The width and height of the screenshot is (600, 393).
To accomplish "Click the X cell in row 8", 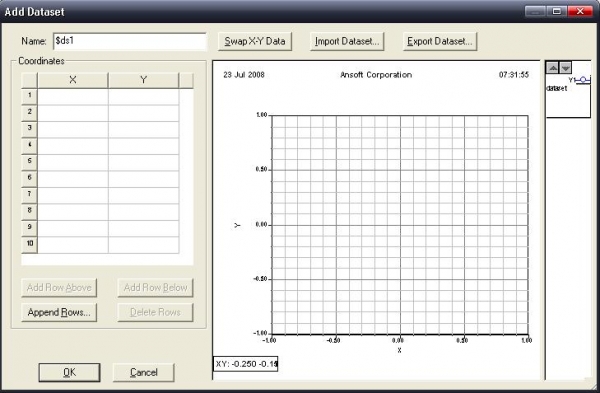I will click(x=73, y=212).
